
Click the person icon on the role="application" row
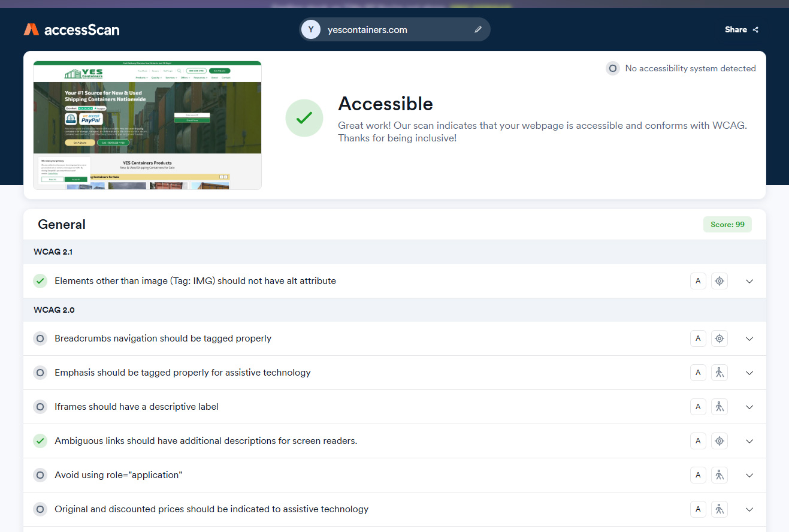[719, 475]
